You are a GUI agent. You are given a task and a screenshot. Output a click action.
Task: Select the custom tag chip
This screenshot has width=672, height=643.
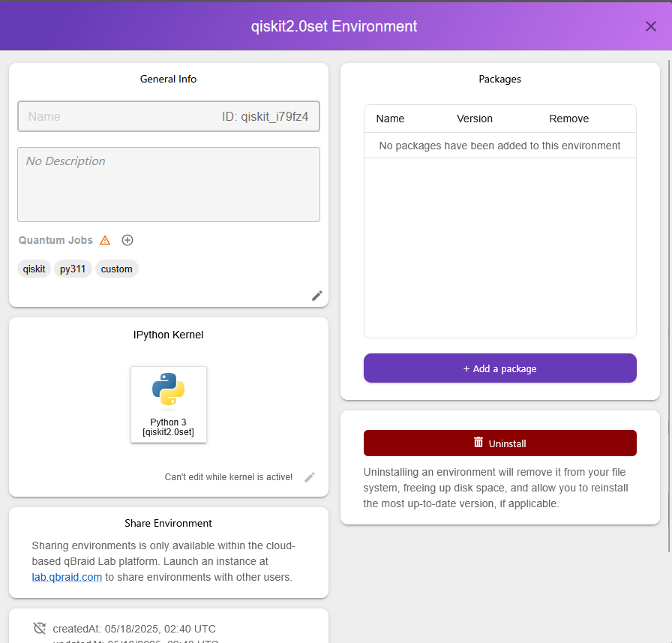tap(116, 269)
